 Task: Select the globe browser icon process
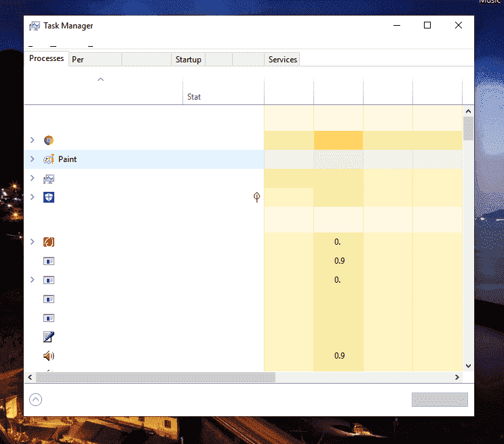[49, 140]
